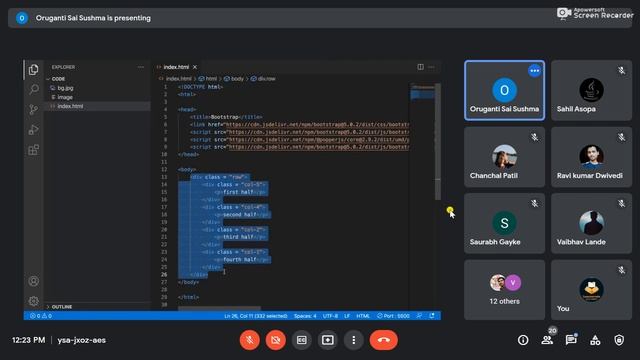Open the 12 others tile

pos(504,290)
